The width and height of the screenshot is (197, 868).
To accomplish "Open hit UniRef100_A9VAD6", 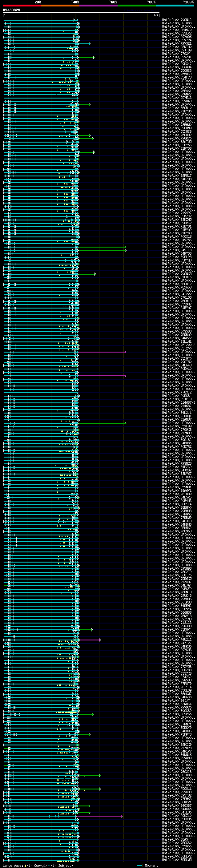I will [x=176, y=37].
